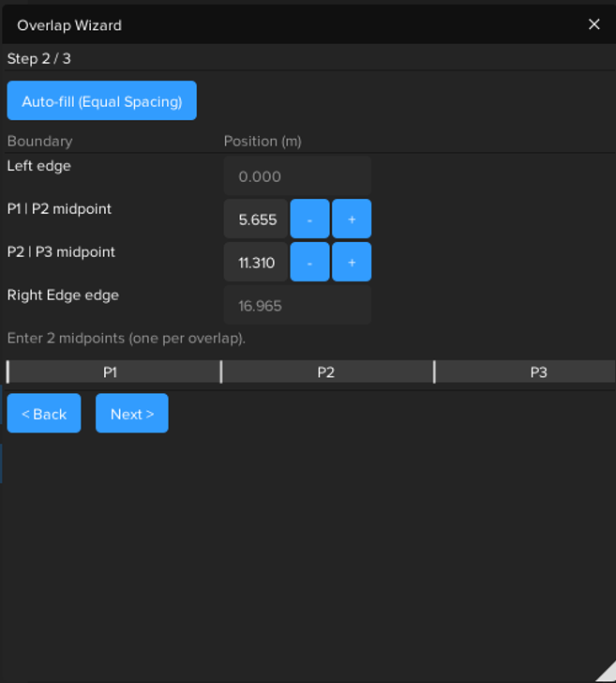Proceed with the Next > button
616x683 pixels.
coord(131,414)
